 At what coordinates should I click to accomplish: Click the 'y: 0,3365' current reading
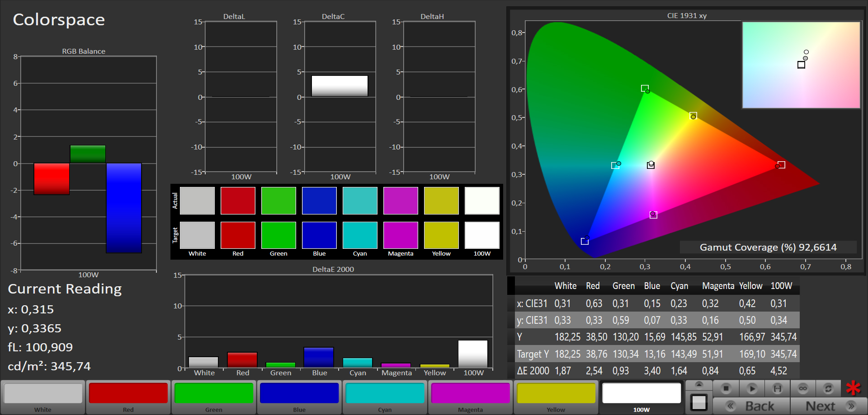pyautogui.click(x=35, y=328)
